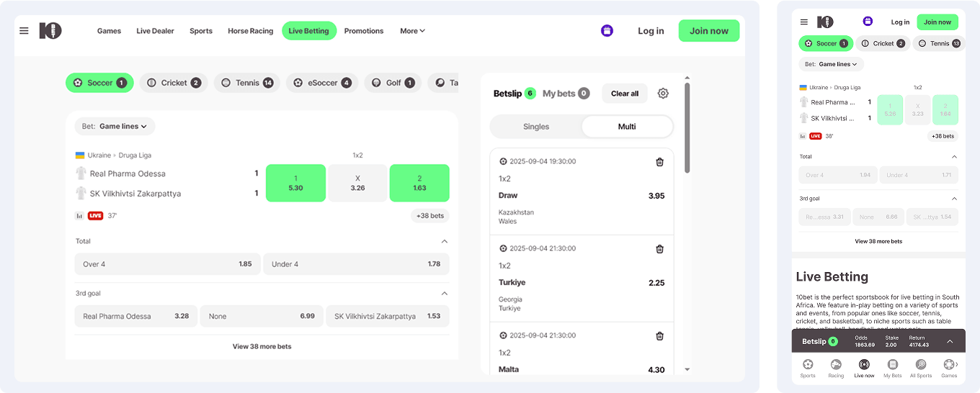
Task: Click View 38 more bets in mobile view
Action: point(878,241)
